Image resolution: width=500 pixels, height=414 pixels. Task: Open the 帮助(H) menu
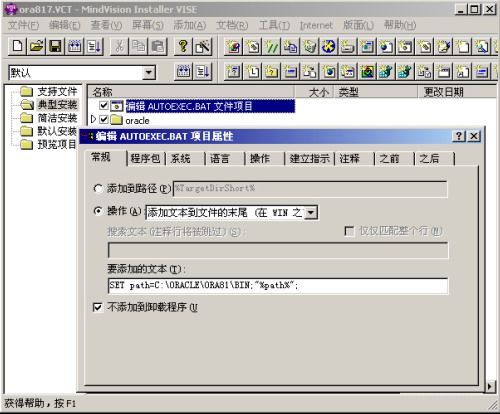pyautogui.click(x=400, y=25)
